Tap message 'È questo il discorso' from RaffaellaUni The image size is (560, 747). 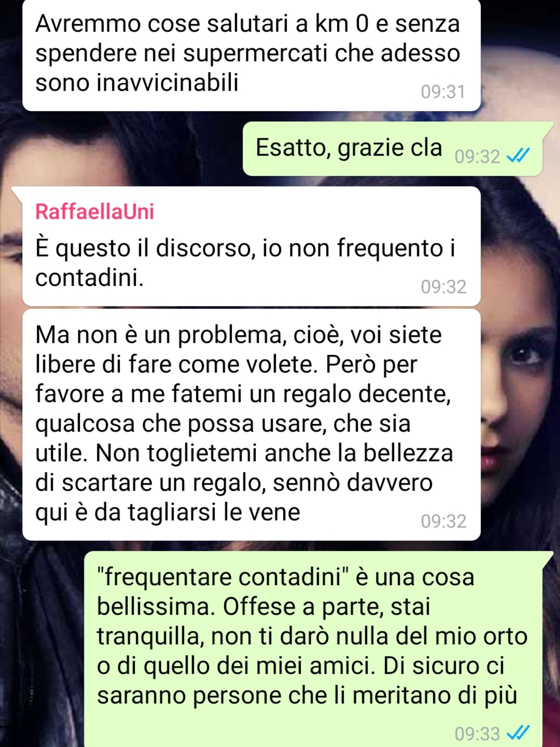251,246
